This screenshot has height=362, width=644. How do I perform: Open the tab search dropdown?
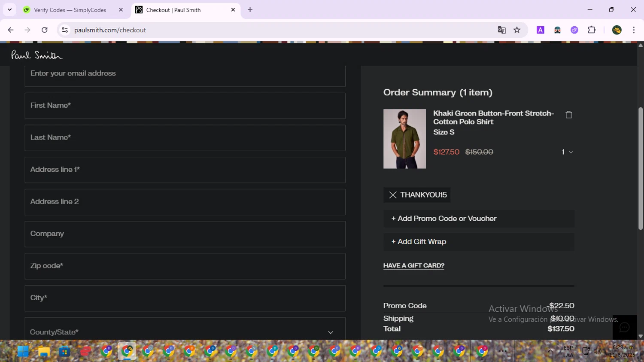pos(9,10)
